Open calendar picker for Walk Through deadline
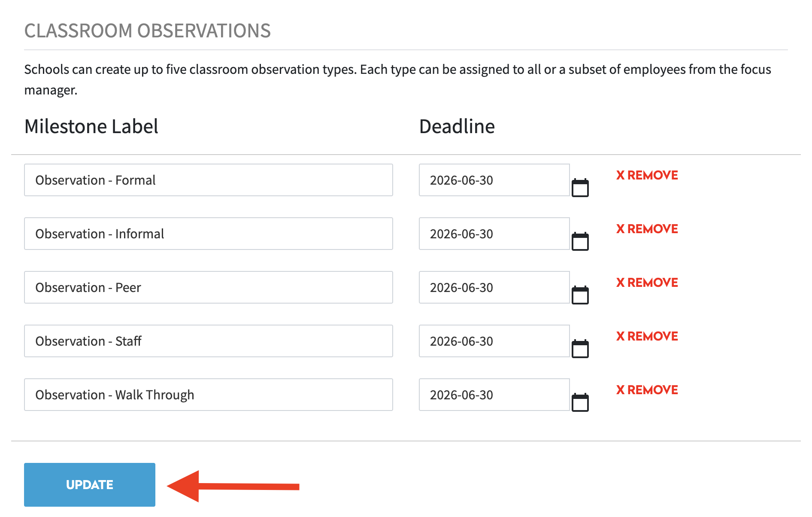 pos(580,403)
